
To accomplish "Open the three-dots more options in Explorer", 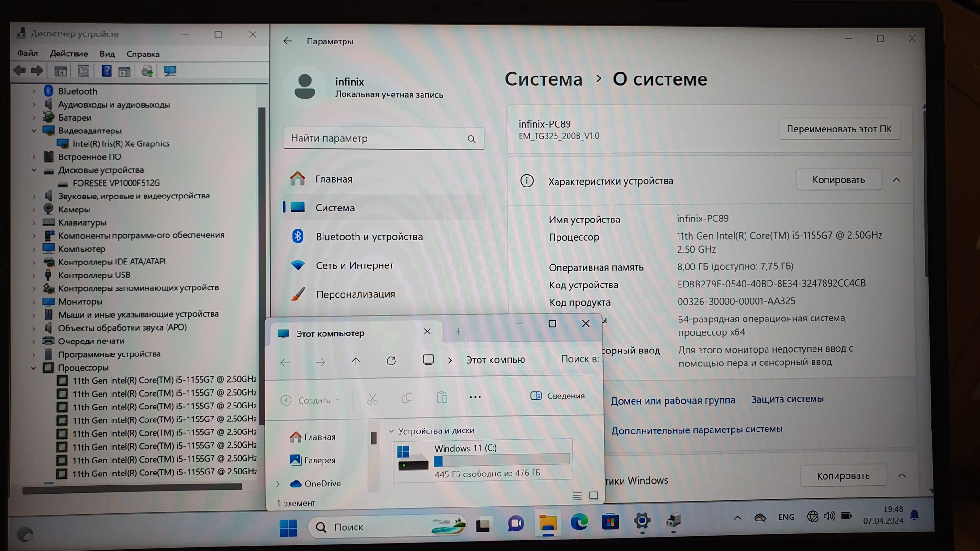I will [475, 397].
